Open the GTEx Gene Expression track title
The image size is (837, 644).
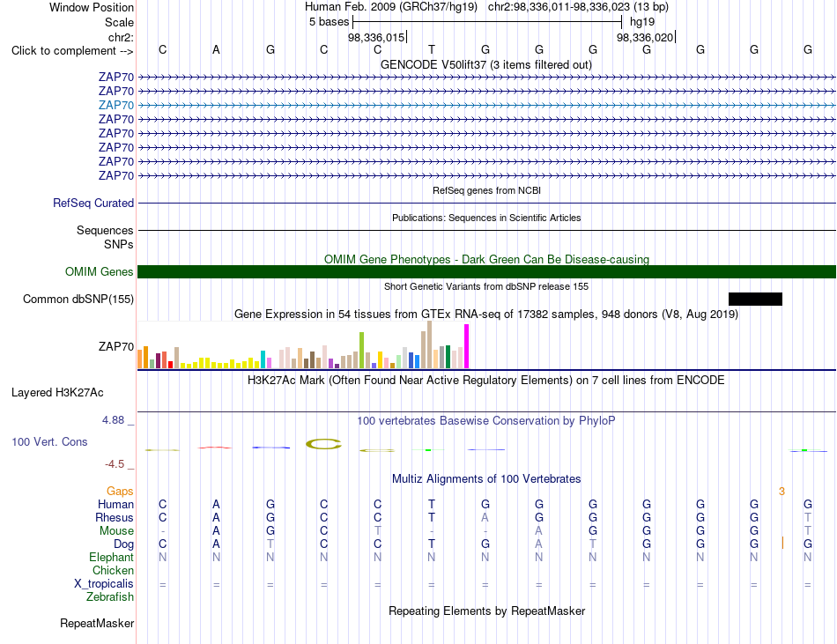click(486, 314)
